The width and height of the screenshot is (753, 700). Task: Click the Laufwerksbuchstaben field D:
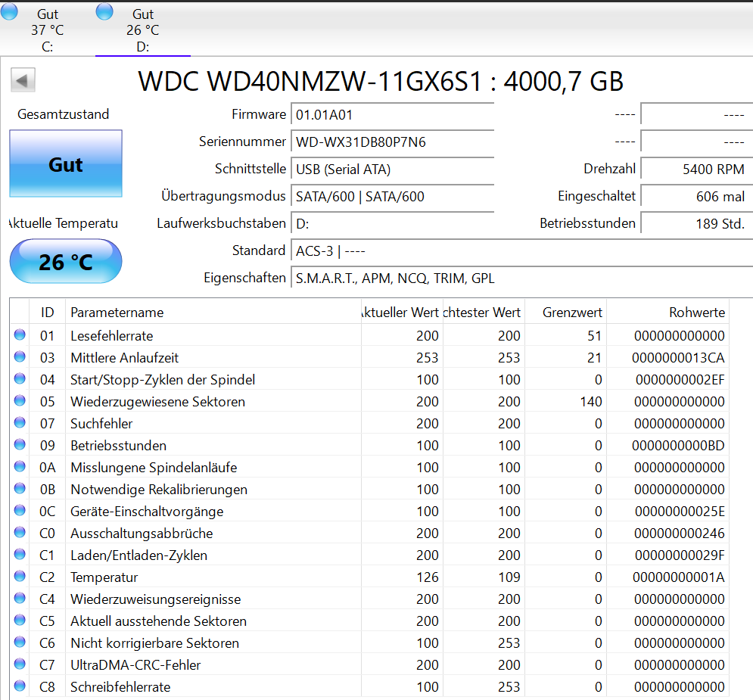392,224
